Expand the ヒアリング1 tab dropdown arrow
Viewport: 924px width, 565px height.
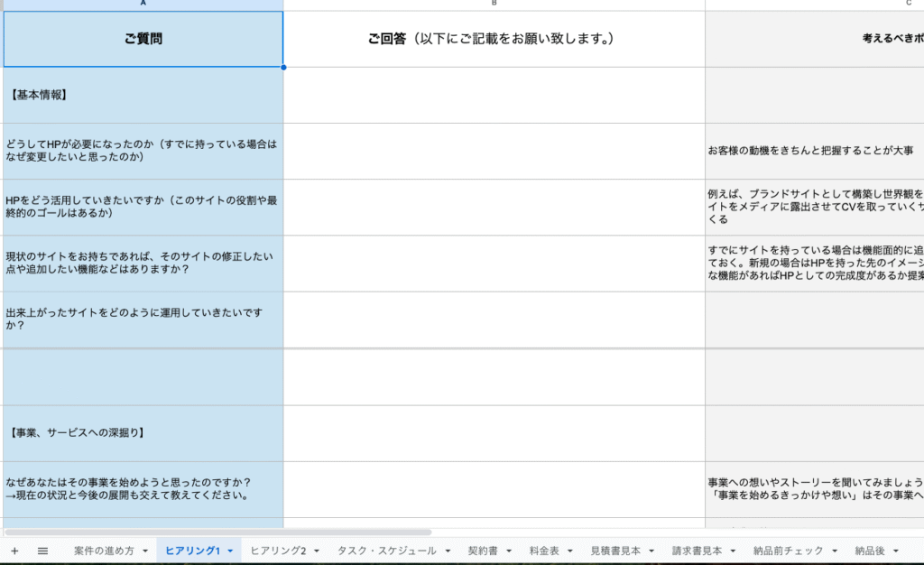[x=230, y=551]
